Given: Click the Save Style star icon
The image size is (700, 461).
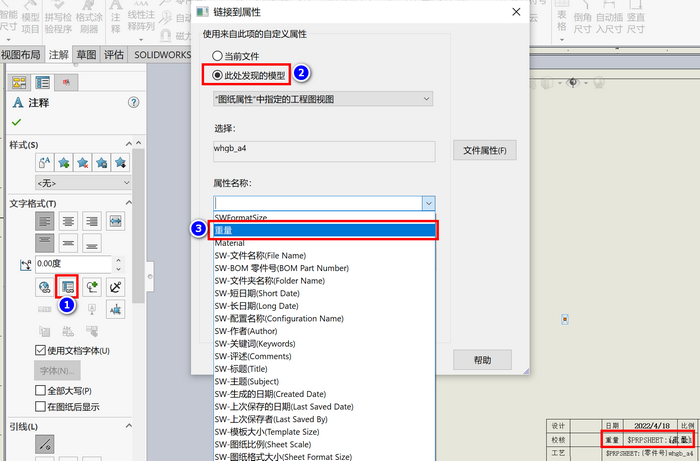Looking at the screenshot, I should click(101, 162).
